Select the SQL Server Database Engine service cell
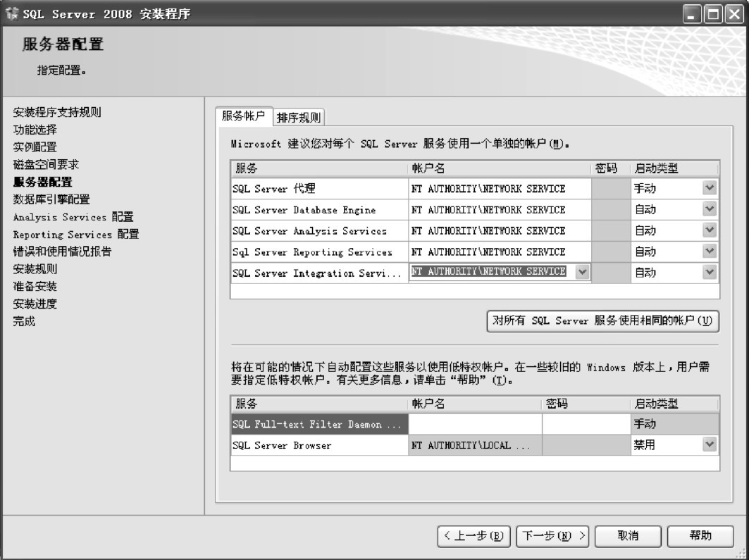Image resolution: width=749 pixels, height=560 pixels. 320,210
